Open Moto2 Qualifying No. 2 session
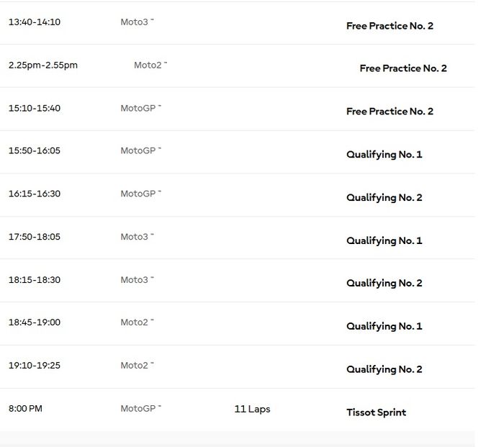This screenshot has height=447, width=504. click(x=384, y=370)
